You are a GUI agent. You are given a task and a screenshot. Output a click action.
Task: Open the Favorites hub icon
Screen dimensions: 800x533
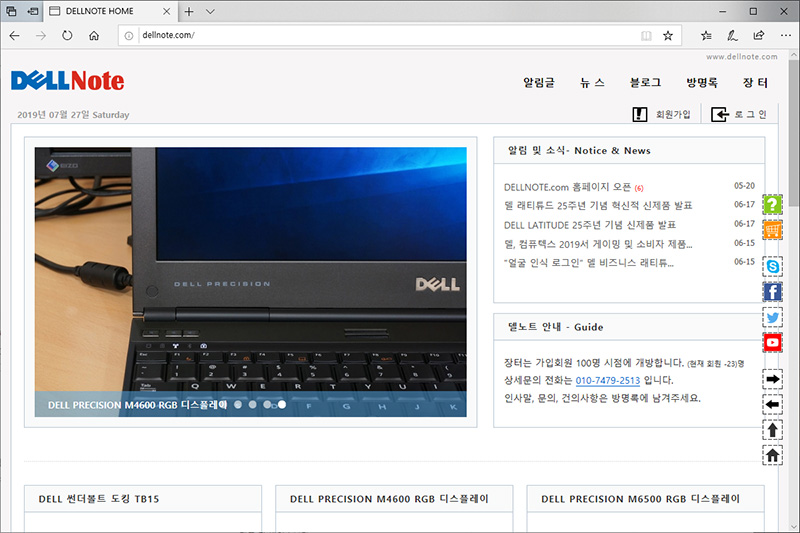[706, 36]
